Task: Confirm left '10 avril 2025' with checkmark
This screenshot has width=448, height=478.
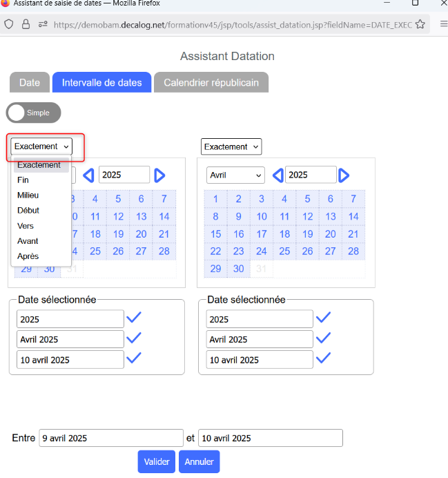Action: tap(134, 358)
